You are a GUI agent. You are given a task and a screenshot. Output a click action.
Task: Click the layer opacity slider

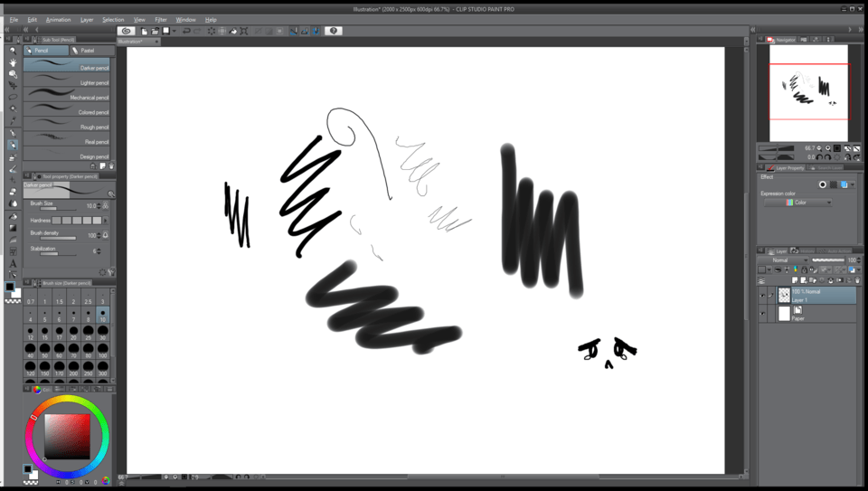828,260
